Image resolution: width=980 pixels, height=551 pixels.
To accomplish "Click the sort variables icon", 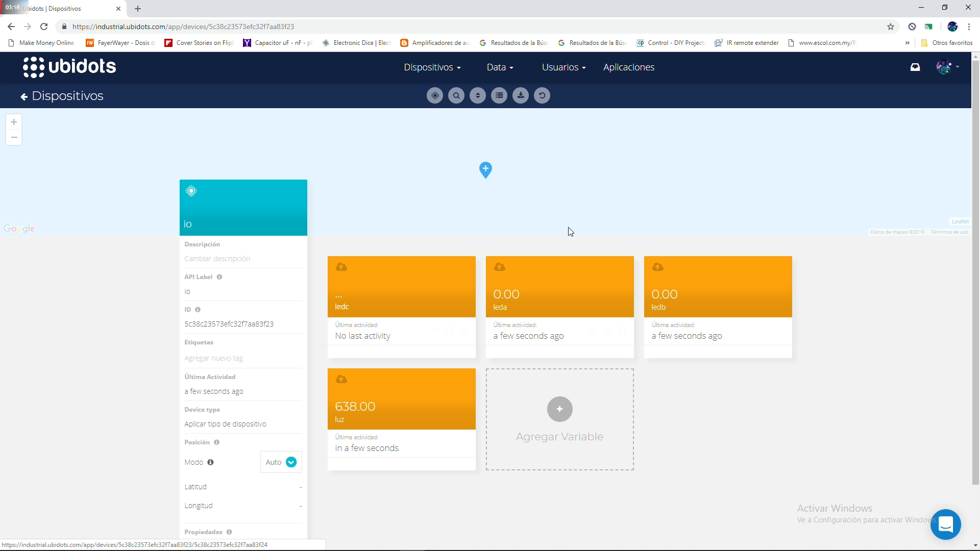I will click(478, 95).
